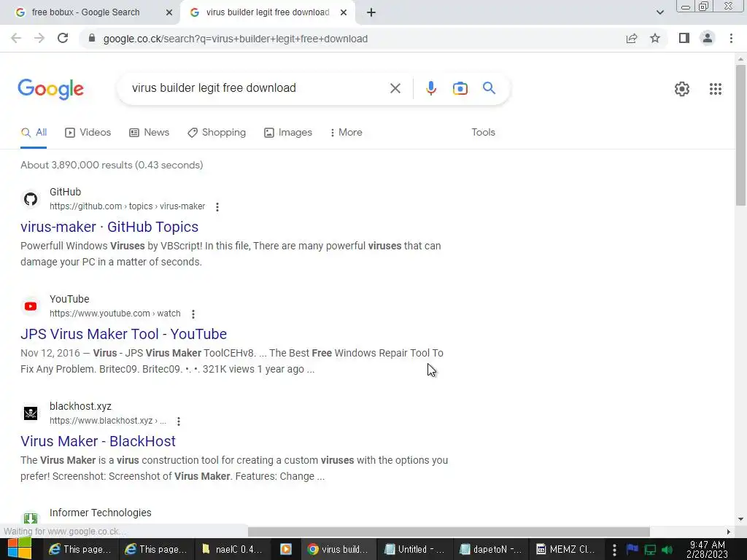
Task: Switch to first Internet Explorer 'This page' window
Action: (80, 549)
